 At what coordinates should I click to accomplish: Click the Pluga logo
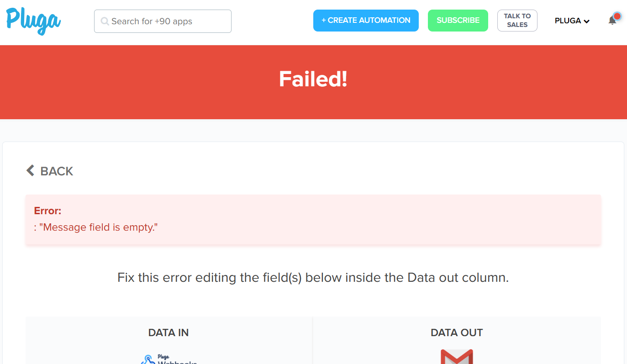point(33,21)
